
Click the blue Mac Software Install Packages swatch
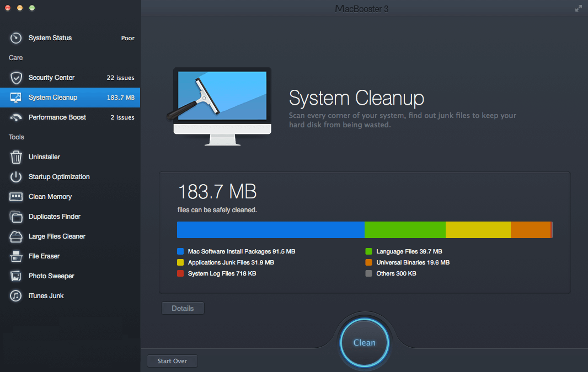tap(180, 251)
